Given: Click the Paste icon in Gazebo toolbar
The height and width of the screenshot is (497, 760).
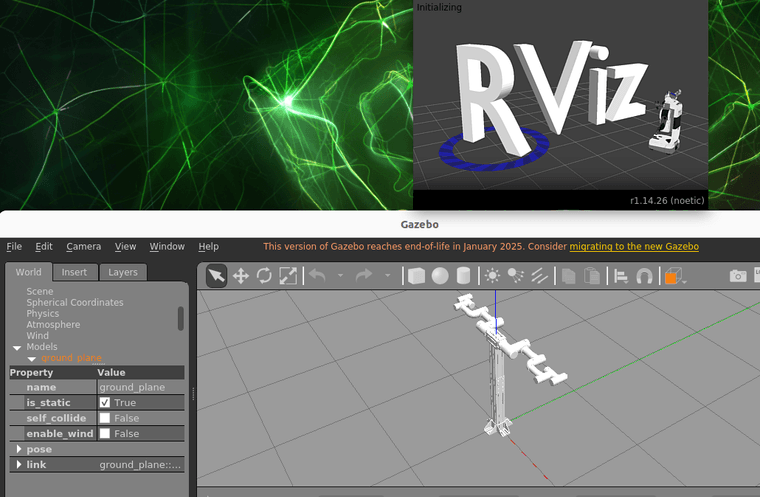Looking at the screenshot, I should [x=592, y=276].
